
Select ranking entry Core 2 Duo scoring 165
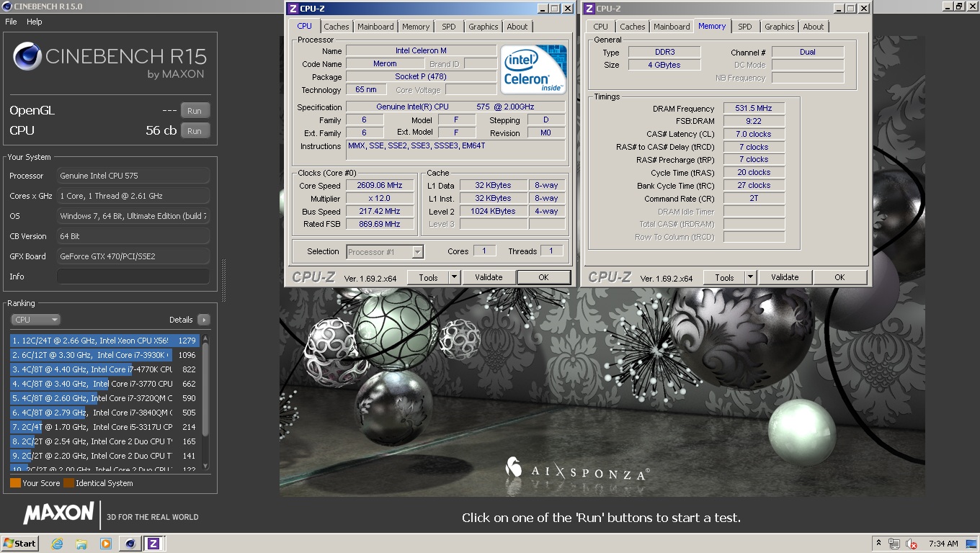click(x=104, y=441)
